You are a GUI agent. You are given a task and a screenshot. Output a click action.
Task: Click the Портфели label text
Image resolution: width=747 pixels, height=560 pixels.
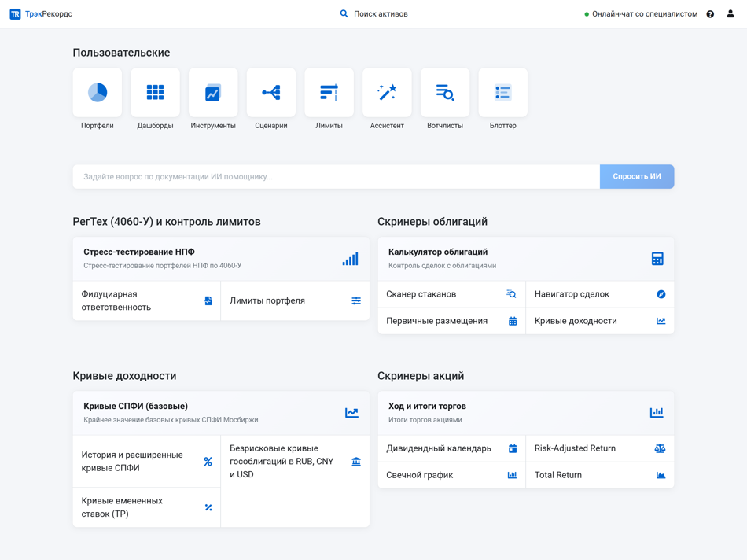[98, 126]
